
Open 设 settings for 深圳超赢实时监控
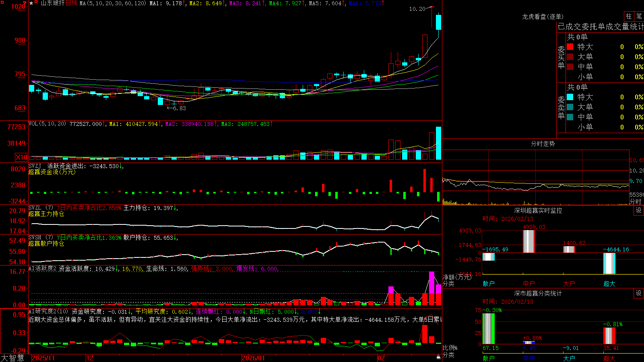[x=639, y=210]
